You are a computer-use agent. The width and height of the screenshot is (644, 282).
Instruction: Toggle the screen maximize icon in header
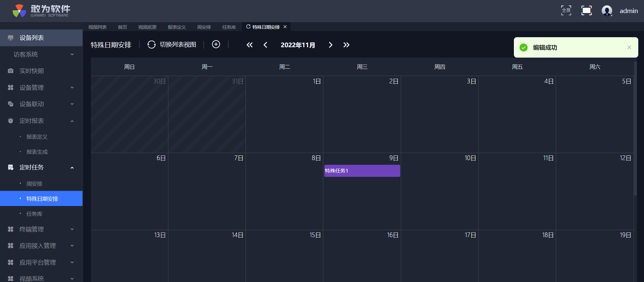click(586, 11)
